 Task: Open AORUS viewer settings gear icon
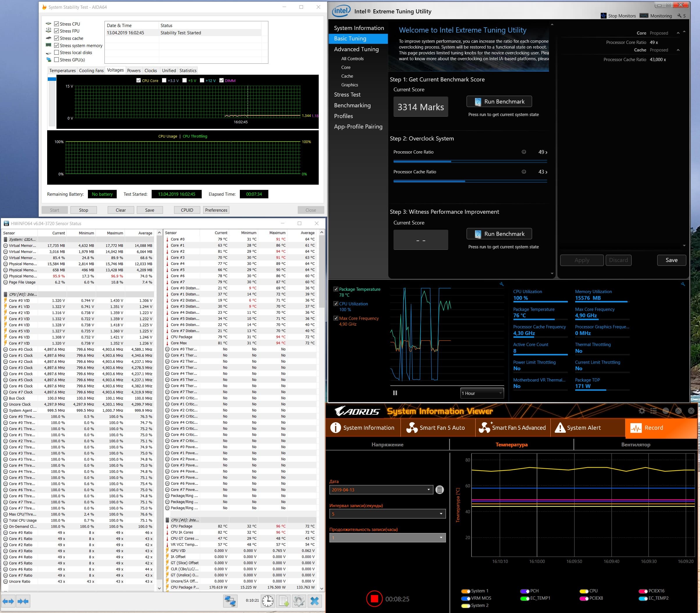coord(642,411)
